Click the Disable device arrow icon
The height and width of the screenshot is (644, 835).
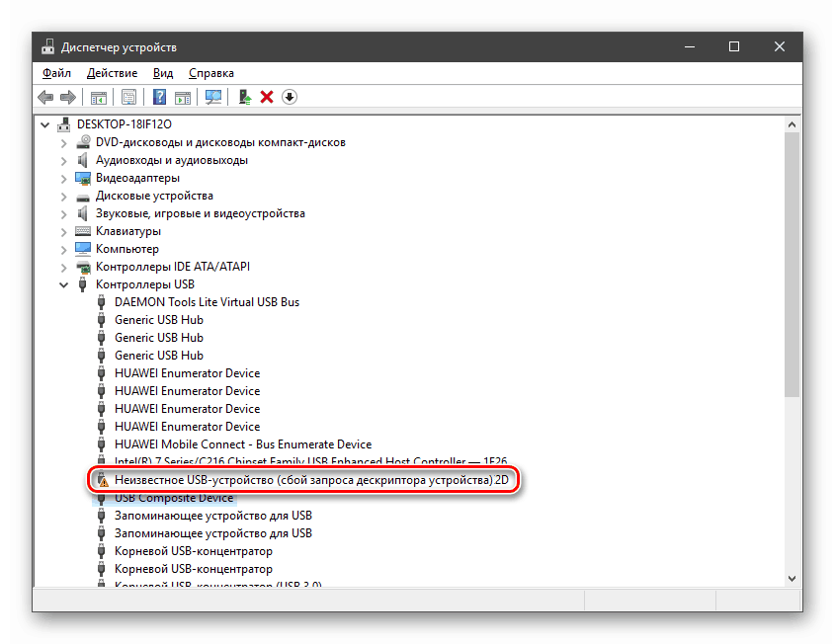coord(289,97)
